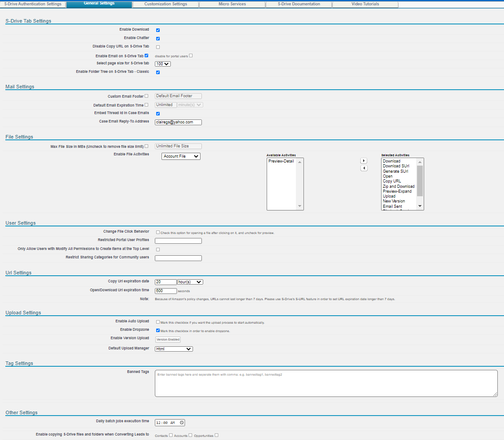Click Unlimited File Size field

[x=178, y=147]
